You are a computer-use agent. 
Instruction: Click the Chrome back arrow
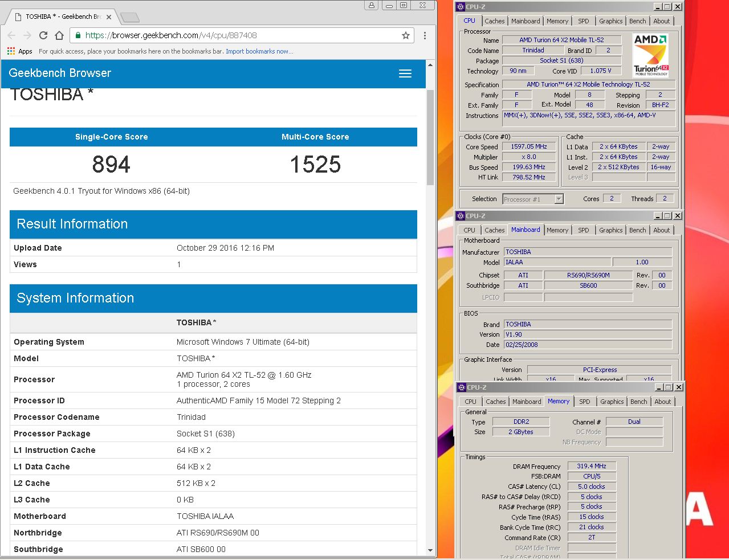pos(11,35)
